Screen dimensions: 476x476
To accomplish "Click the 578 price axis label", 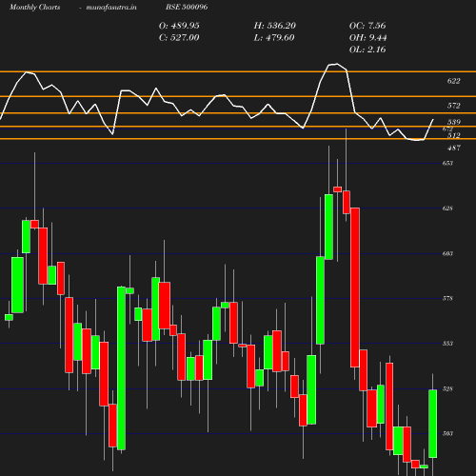I will point(447,299).
